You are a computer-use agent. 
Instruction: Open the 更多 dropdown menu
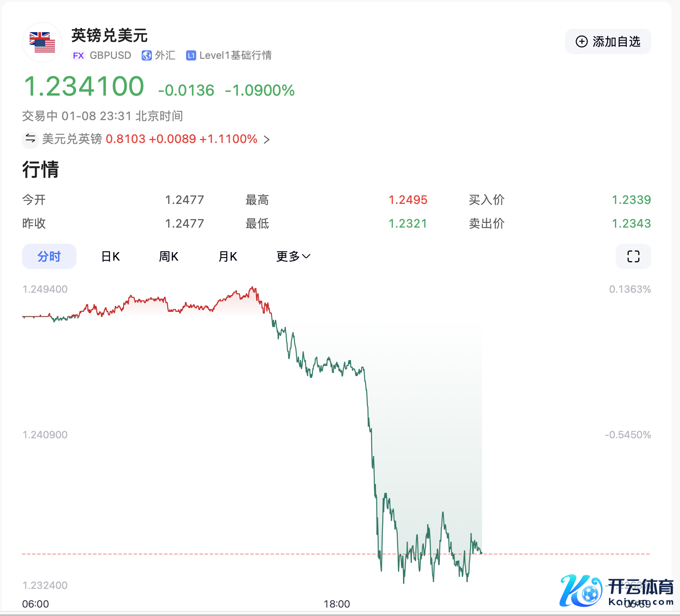pos(293,256)
